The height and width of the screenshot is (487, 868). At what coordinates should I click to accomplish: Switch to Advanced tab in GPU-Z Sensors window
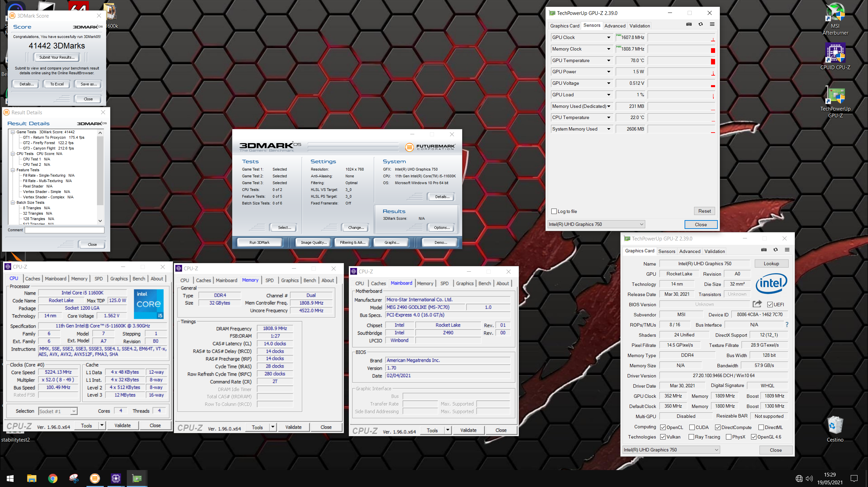click(x=615, y=26)
